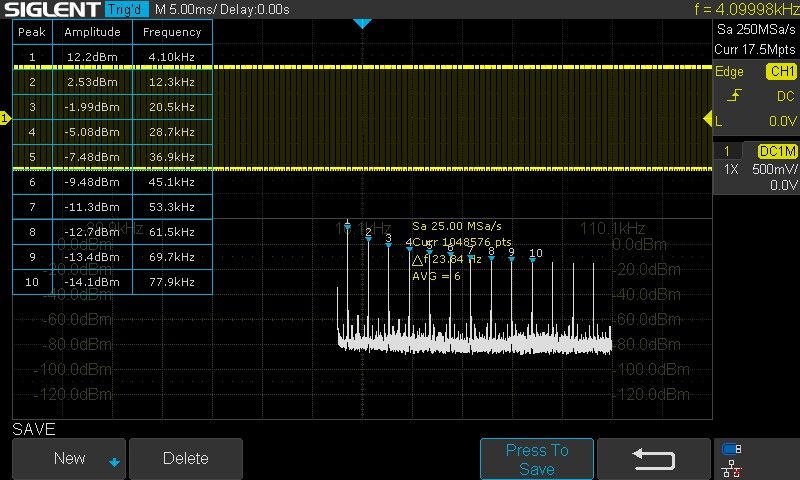Image resolution: width=800 pixels, height=480 pixels.
Task: Click the Edge trigger type label
Action: pos(729,72)
